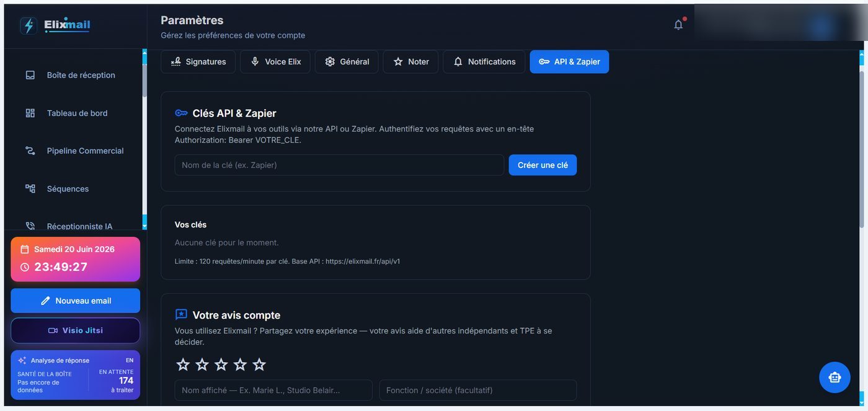Click the Samedi 20 Juin 2026 date
This screenshot has height=411, width=868.
click(74, 249)
